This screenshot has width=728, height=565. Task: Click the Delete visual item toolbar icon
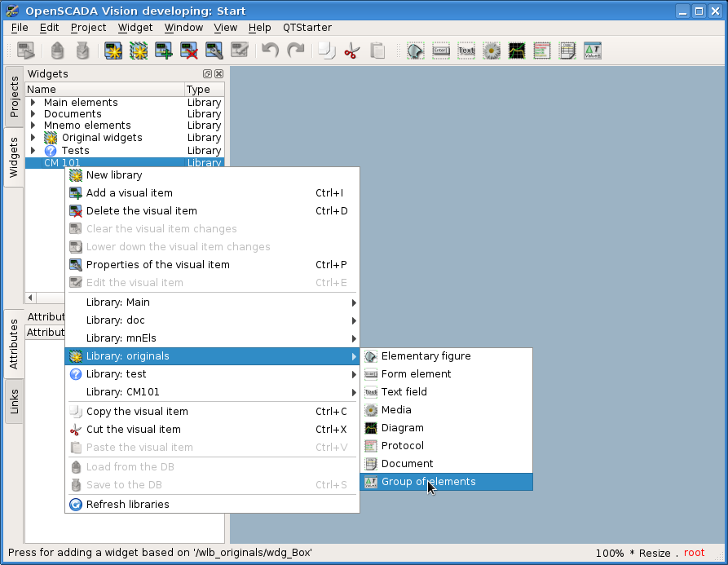point(189,51)
